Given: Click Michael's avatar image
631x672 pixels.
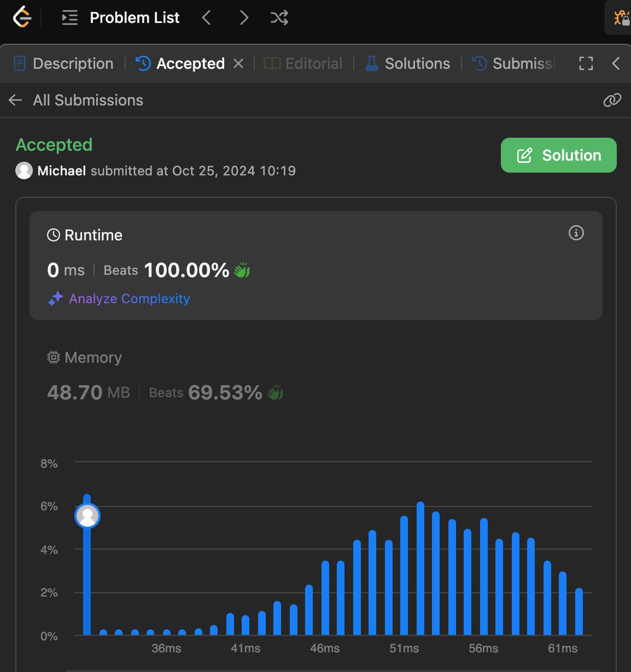Looking at the screenshot, I should pos(24,171).
